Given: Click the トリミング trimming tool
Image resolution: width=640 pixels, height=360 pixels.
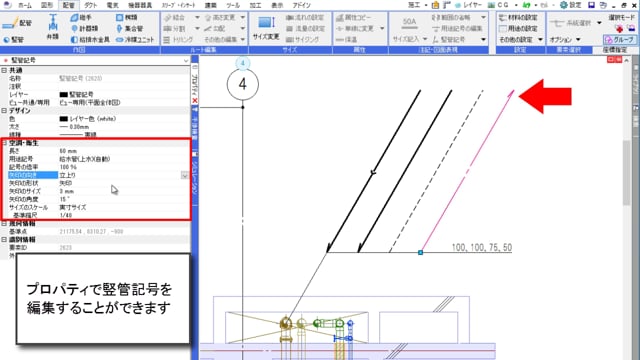Looking at the screenshot, I should pos(178,40).
